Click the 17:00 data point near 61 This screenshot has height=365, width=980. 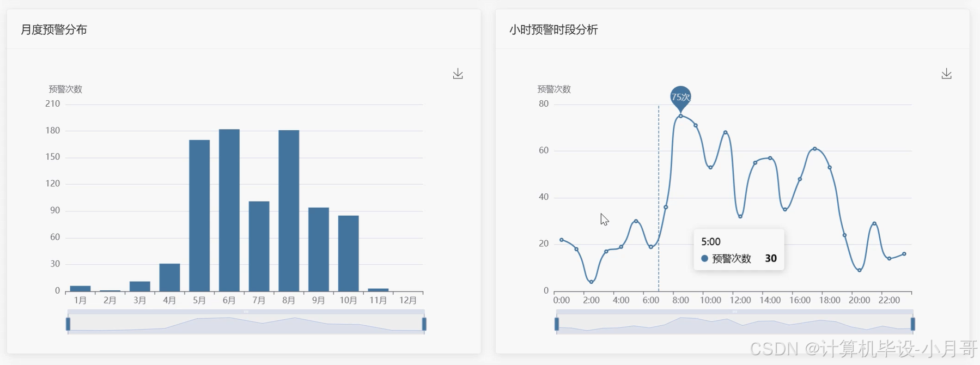tap(815, 148)
